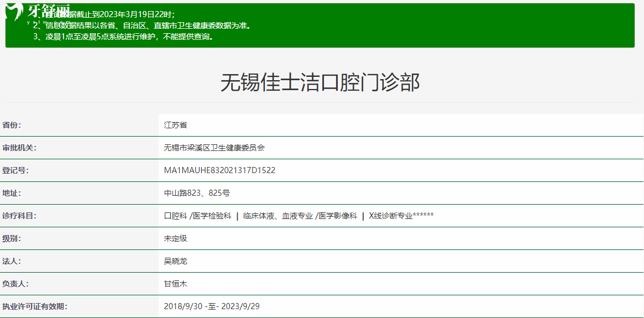Click notice line about 2023年3月19日22时
644x318 pixels.
point(104,15)
